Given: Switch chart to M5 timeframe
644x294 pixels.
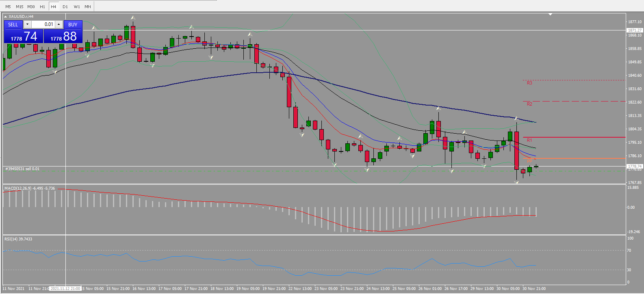Looking at the screenshot, I should tap(8, 6).
